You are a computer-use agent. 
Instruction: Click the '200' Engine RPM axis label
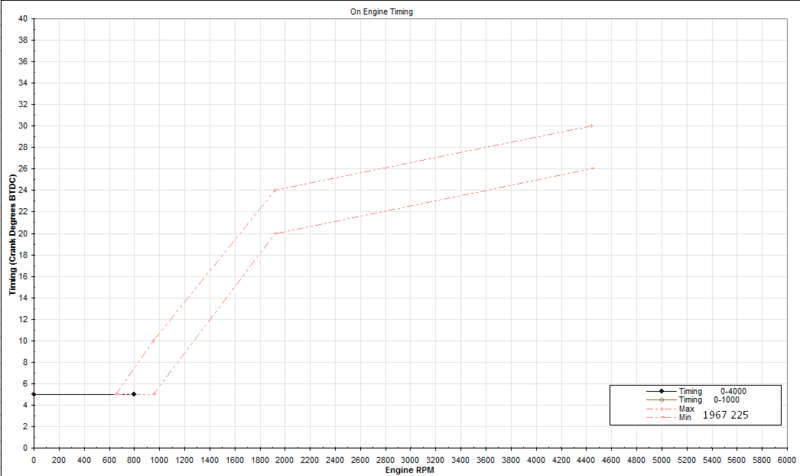point(59,460)
